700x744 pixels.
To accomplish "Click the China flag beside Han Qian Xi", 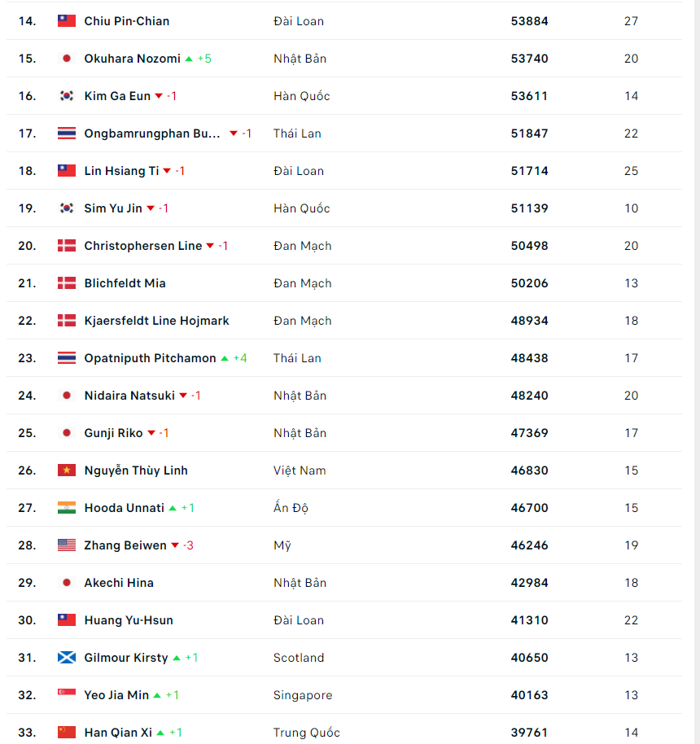I will pos(67,733).
